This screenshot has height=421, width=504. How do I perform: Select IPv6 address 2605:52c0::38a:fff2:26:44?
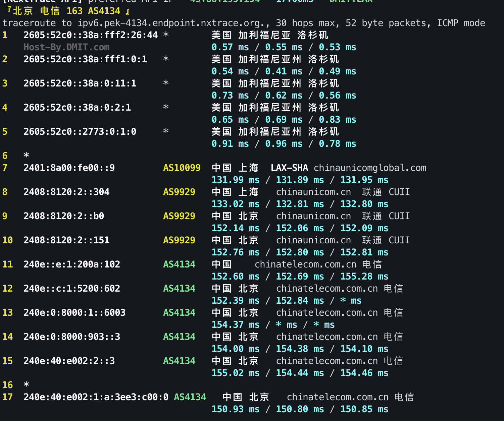[91, 35]
